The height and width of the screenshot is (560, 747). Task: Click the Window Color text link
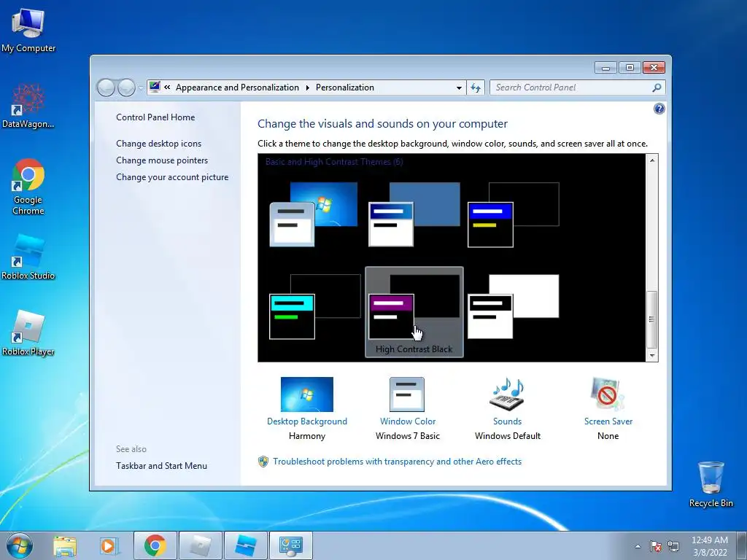click(408, 421)
